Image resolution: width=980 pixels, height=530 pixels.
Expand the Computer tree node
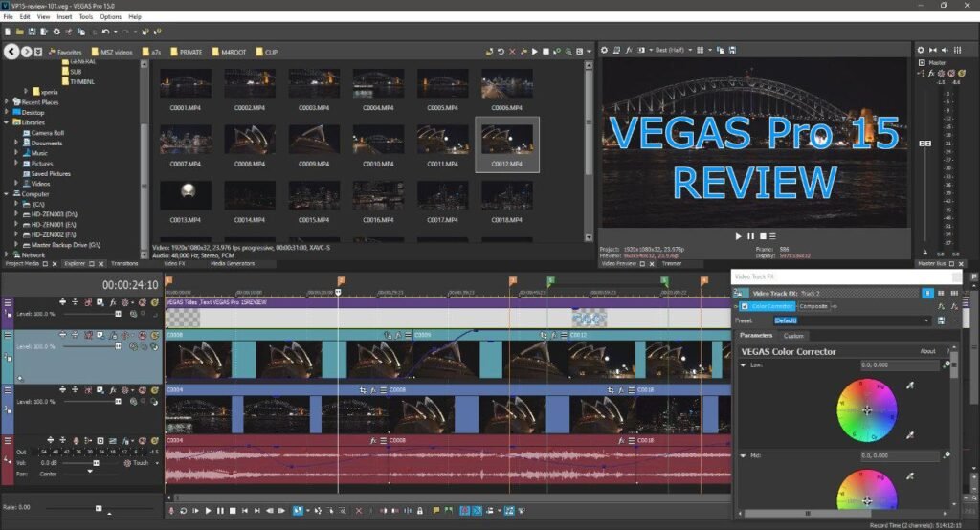(7, 194)
